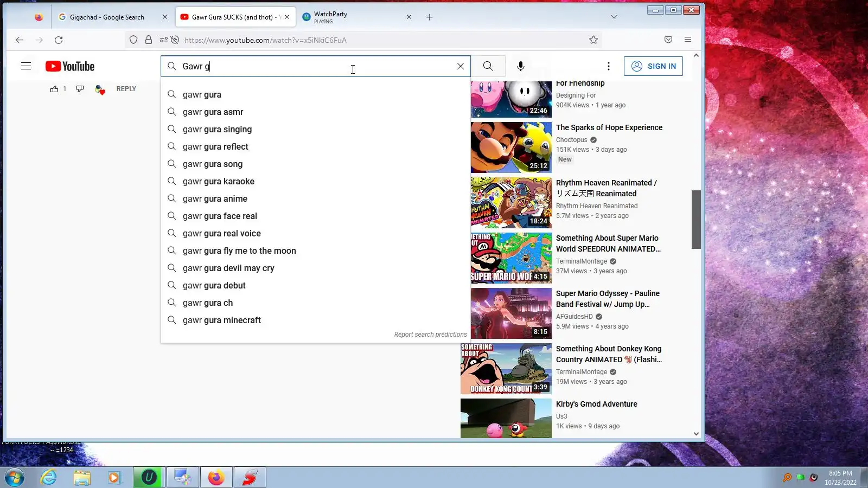This screenshot has width=868, height=488.
Task: Pick the "gawr gura karaoke" suggestion
Action: tap(316, 181)
